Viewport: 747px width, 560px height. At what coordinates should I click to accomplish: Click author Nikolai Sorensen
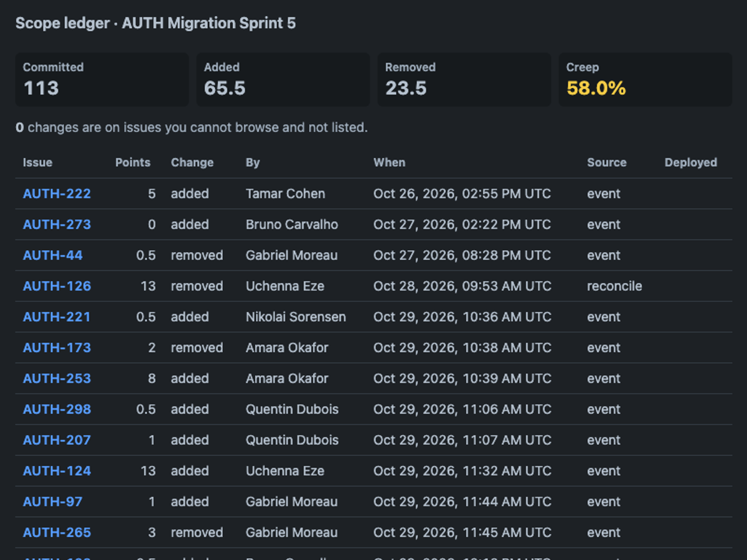296,317
